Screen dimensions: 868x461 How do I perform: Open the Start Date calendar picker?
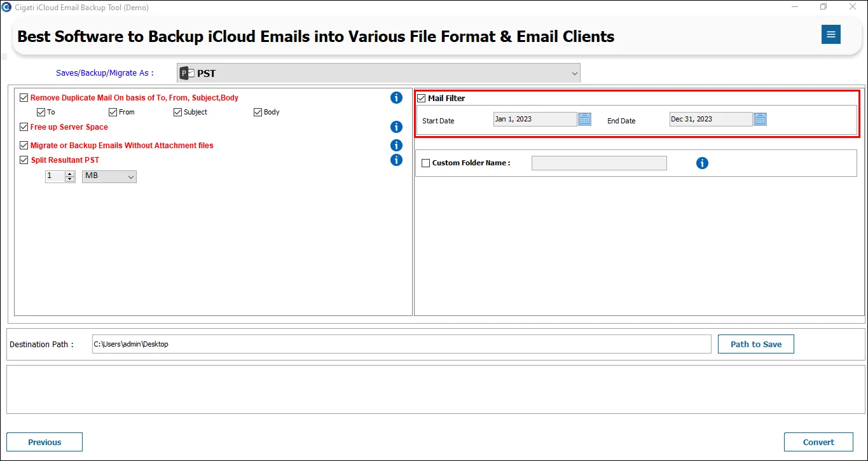pos(584,119)
